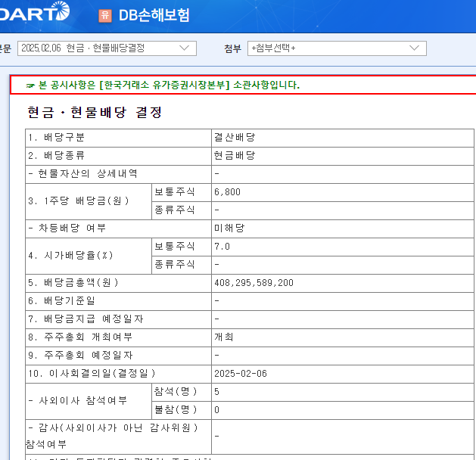The width and height of the screenshot is (476, 460).
Task: Click the 2. 배당종류 row label
Action: [57, 156]
